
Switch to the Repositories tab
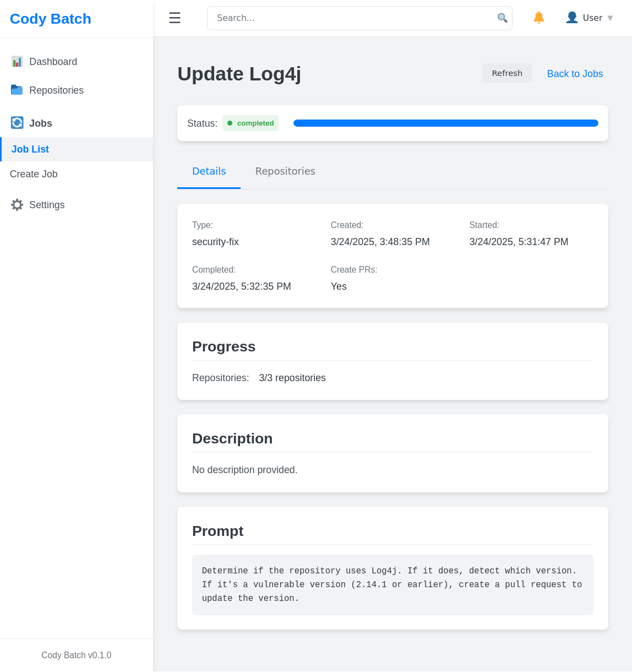click(285, 171)
